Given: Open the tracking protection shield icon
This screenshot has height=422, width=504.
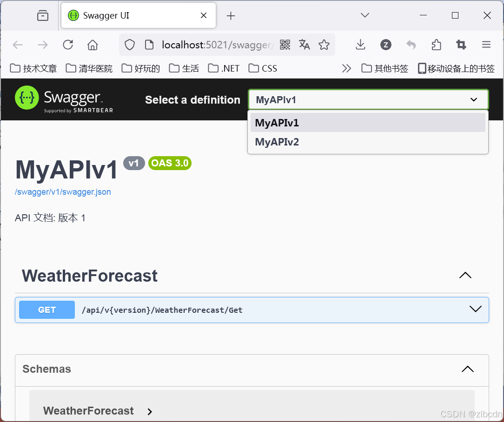Looking at the screenshot, I should point(130,45).
